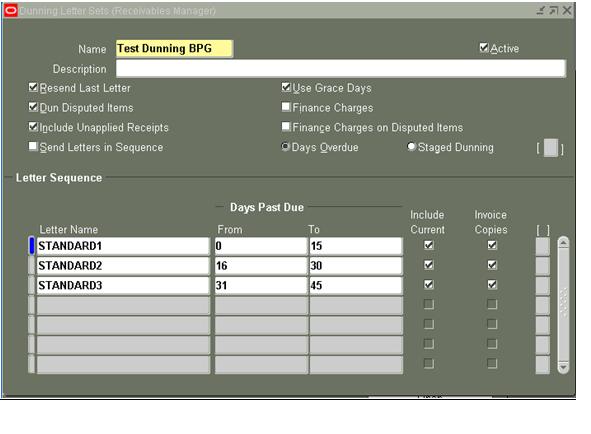This screenshot has width=591, height=434.
Task: Click the record indicator beside STANDARD3
Action: [x=32, y=285]
